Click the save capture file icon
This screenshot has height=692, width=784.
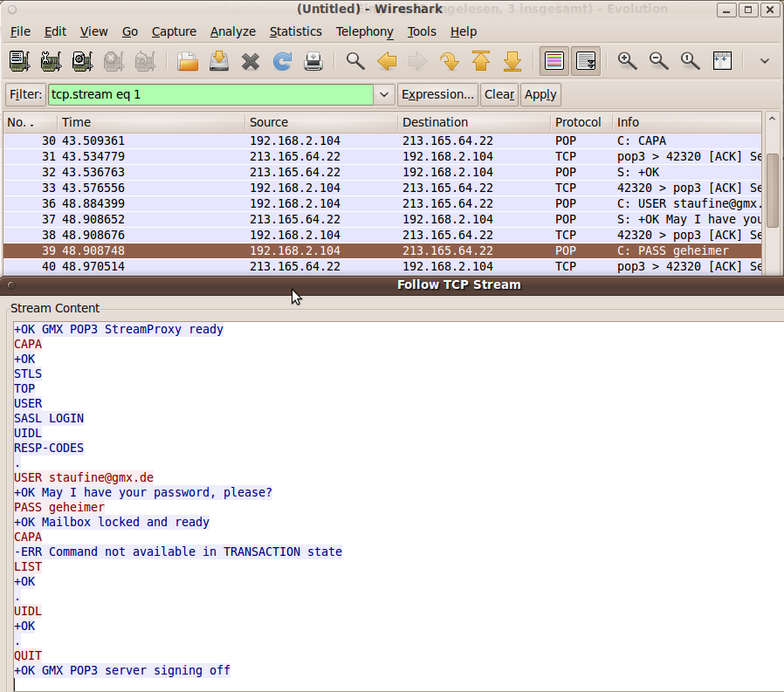[219, 61]
